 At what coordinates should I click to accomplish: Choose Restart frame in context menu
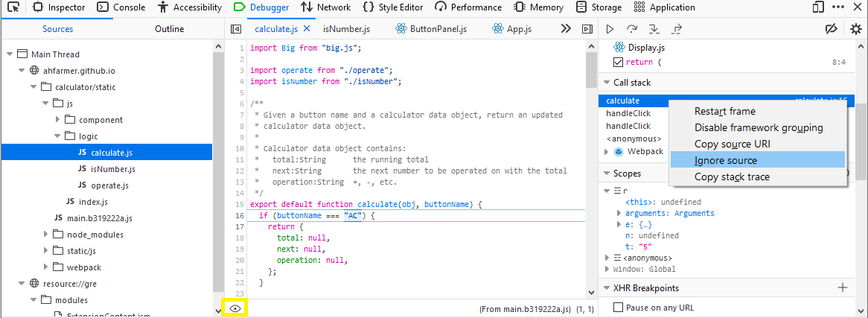[x=724, y=111]
